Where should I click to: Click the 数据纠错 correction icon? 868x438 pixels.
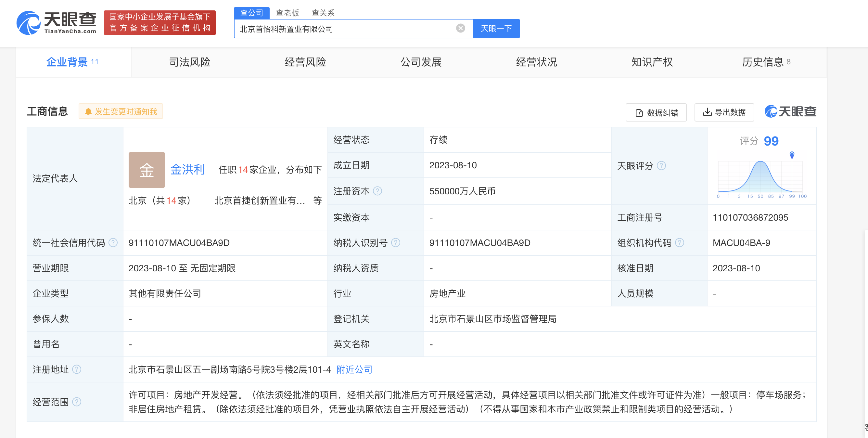(638, 112)
